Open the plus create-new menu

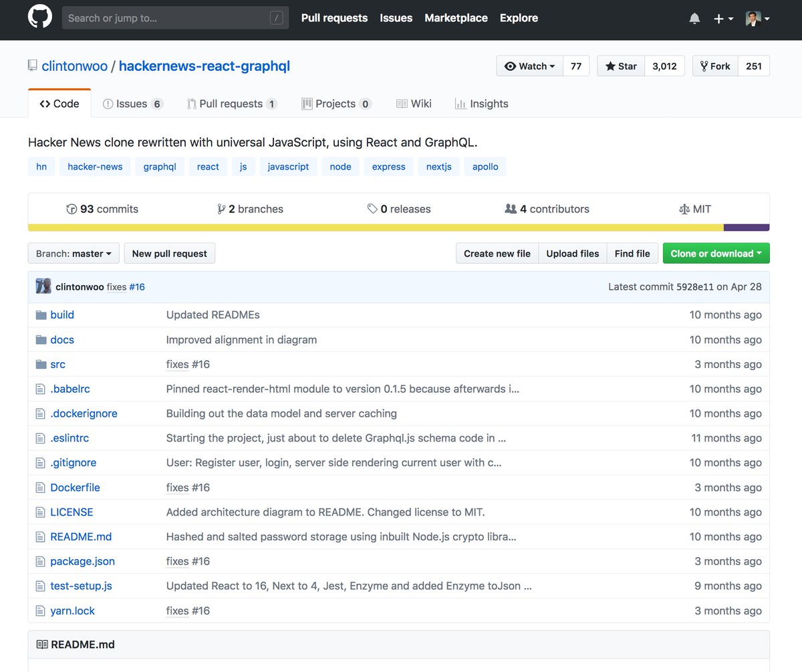(723, 19)
